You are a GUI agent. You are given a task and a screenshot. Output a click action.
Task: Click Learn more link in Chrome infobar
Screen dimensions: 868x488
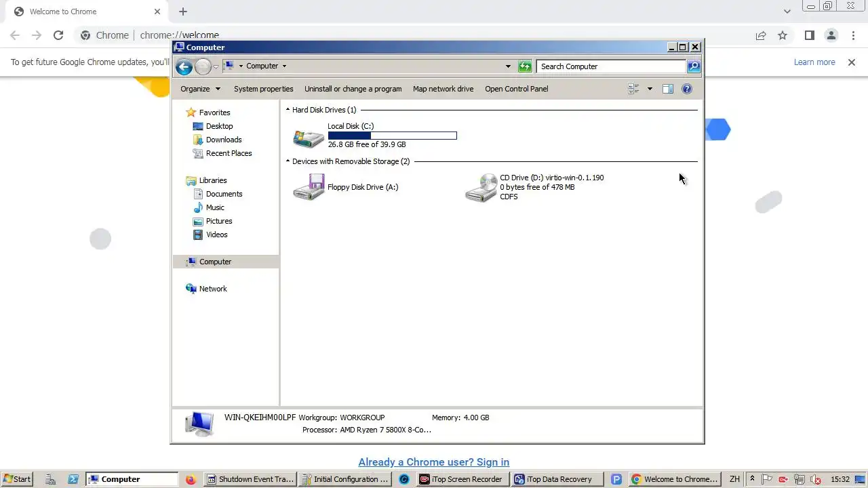(x=814, y=62)
